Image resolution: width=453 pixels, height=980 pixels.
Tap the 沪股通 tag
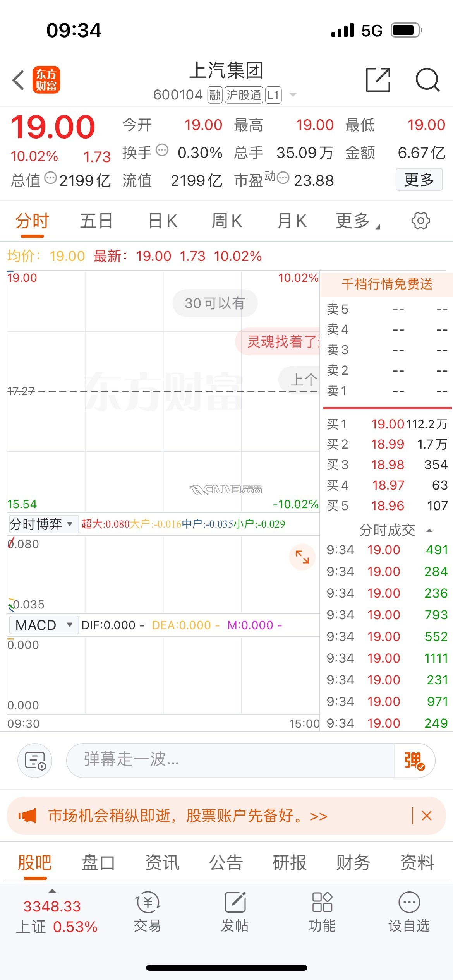pyautogui.click(x=244, y=94)
